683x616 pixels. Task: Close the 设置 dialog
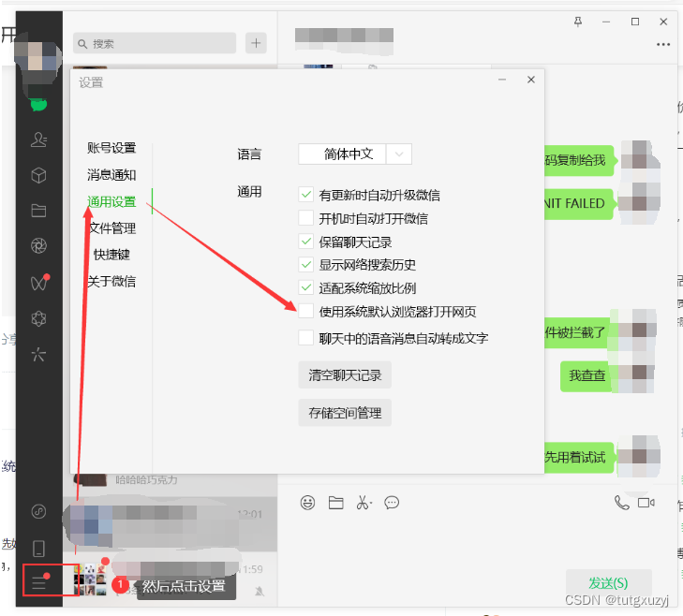(x=531, y=80)
